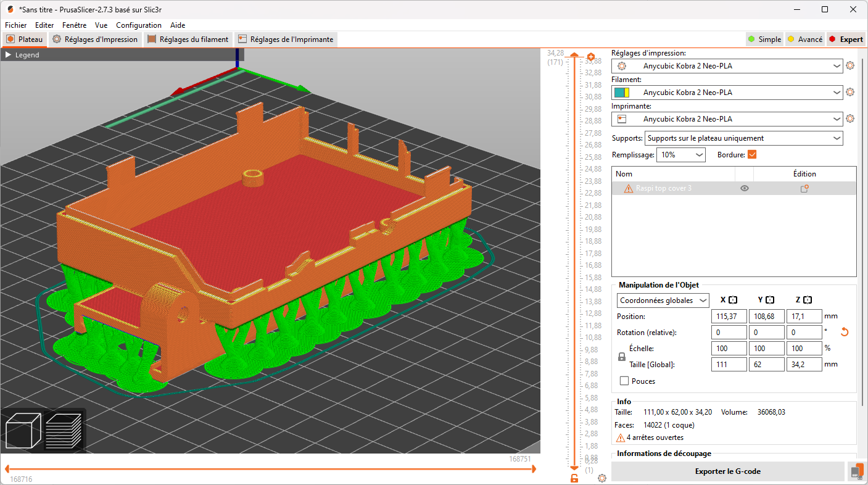The image size is (868, 485).
Task: Enable the Pouces checkbox
Action: [x=624, y=381]
